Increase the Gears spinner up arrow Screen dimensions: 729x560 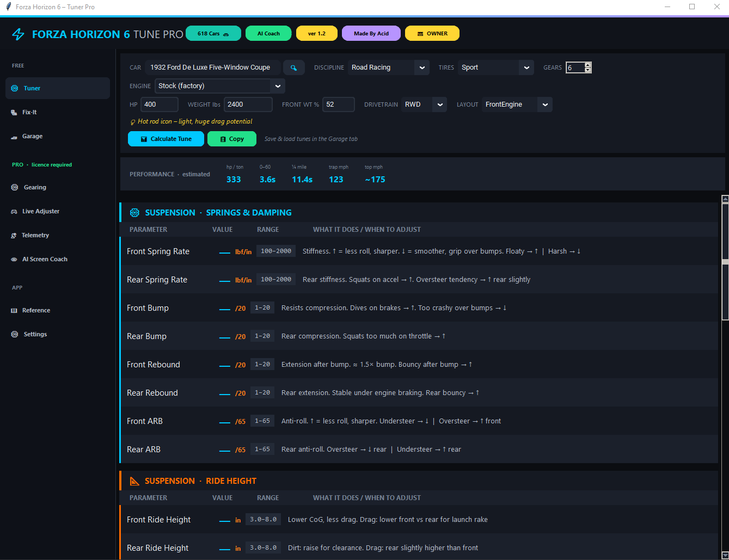tap(587, 65)
